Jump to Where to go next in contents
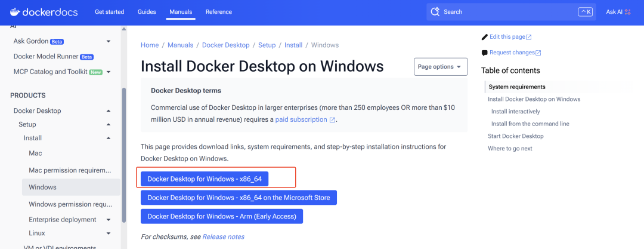 tap(510, 149)
